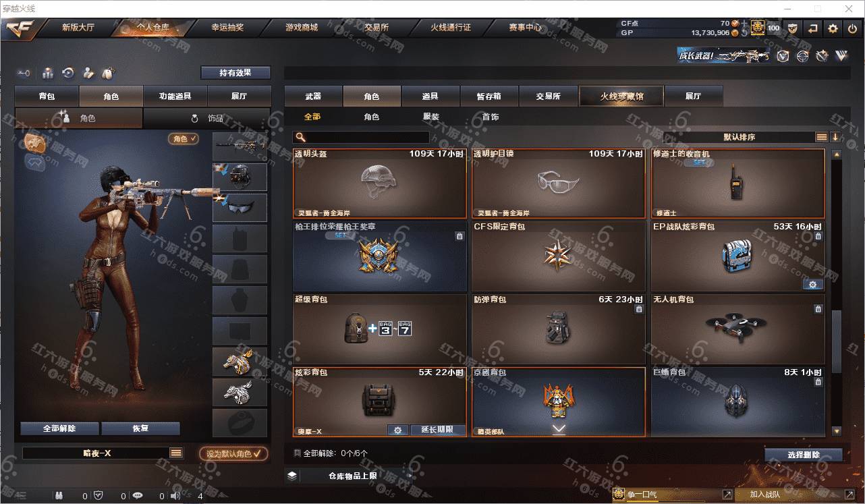
Task: Open gear settings on 炫彩背包 item
Action: tap(397, 430)
